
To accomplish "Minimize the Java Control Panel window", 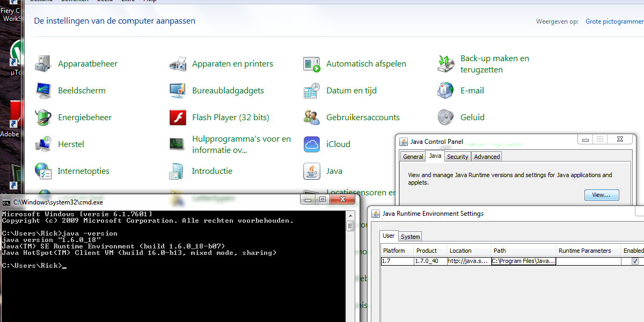I will click(x=585, y=139).
